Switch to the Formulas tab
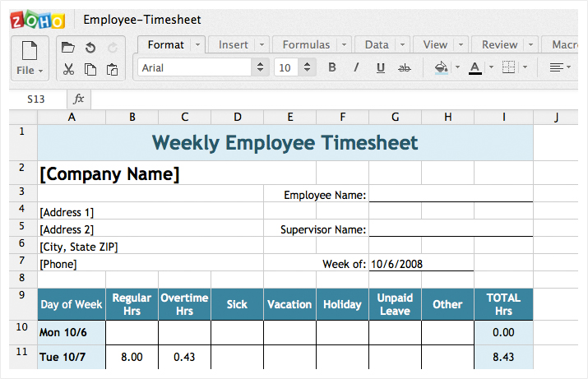This screenshot has height=379, width=588. (306, 44)
